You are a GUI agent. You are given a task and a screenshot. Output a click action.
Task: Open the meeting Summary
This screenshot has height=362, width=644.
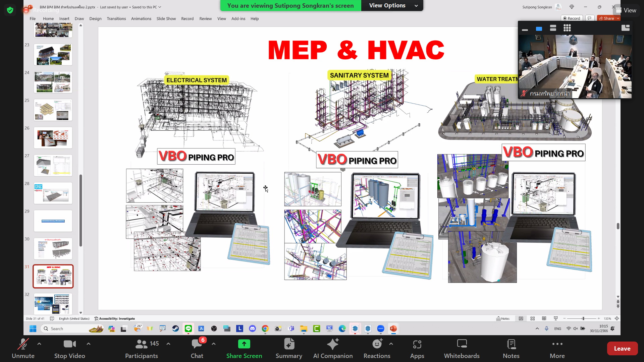coord(289,349)
